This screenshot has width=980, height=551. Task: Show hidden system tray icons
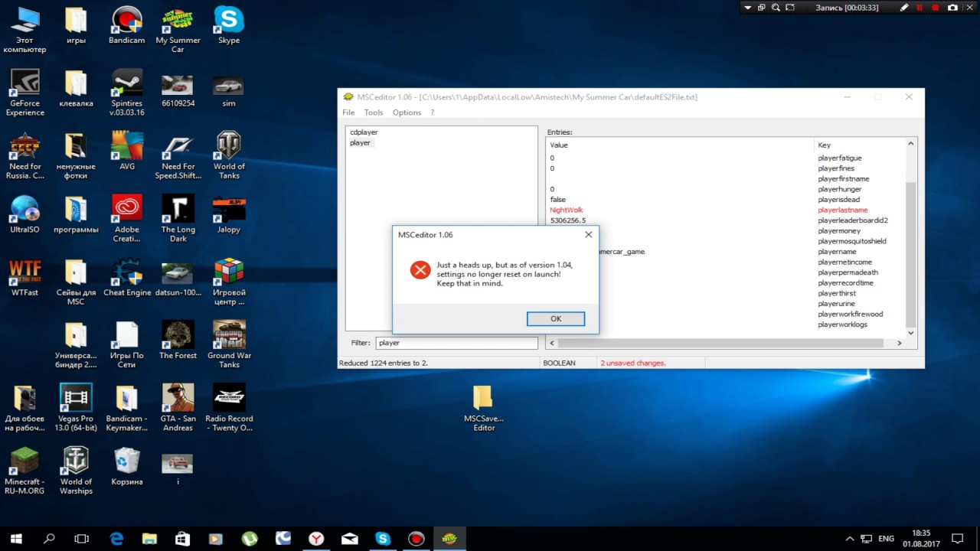pyautogui.click(x=850, y=539)
